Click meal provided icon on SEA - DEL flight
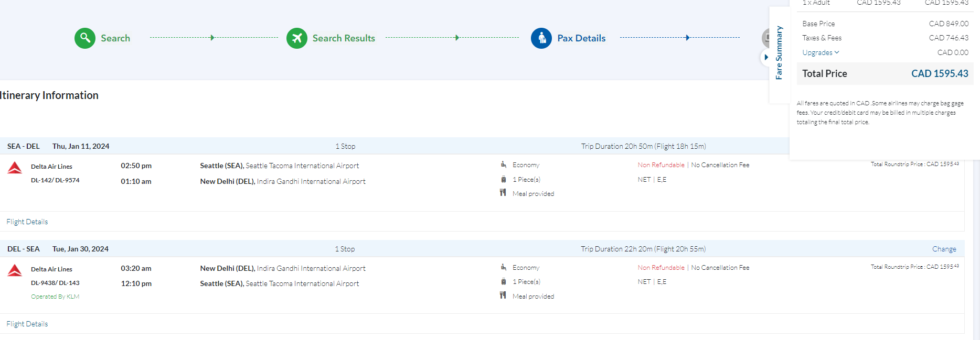Screen dimensions: 980x340 pos(503,193)
